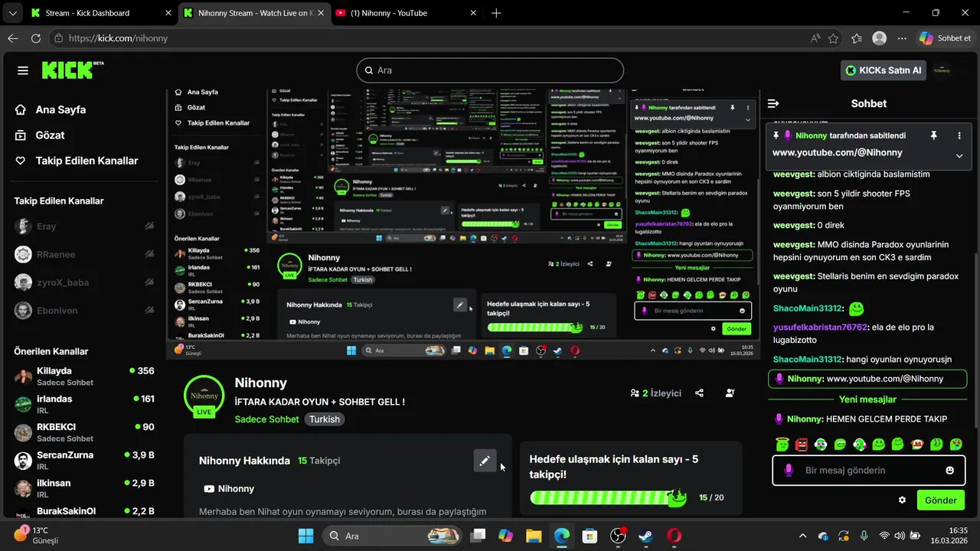980x551 pixels.
Task: Click ShacoMain31312 username on the emote message
Action: click(x=808, y=308)
